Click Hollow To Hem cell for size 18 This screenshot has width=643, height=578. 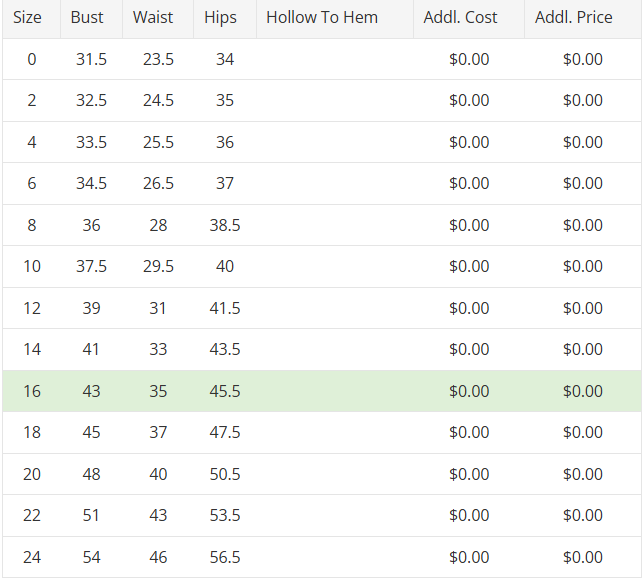(x=334, y=432)
